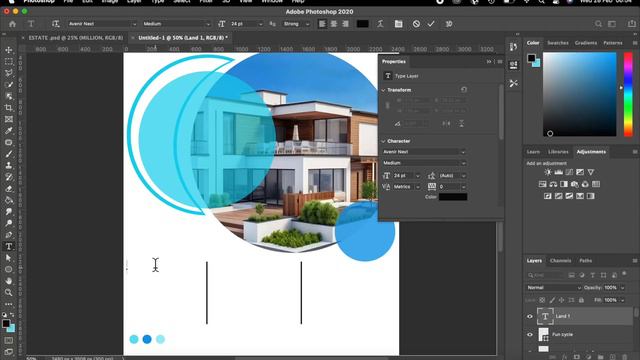Image resolution: width=640 pixels, height=360 pixels.
Task: Click the layer search field
Action: [x=546, y=275]
